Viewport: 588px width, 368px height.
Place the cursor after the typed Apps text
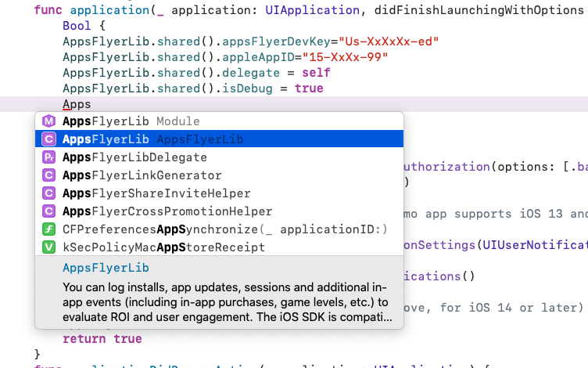click(x=91, y=104)
